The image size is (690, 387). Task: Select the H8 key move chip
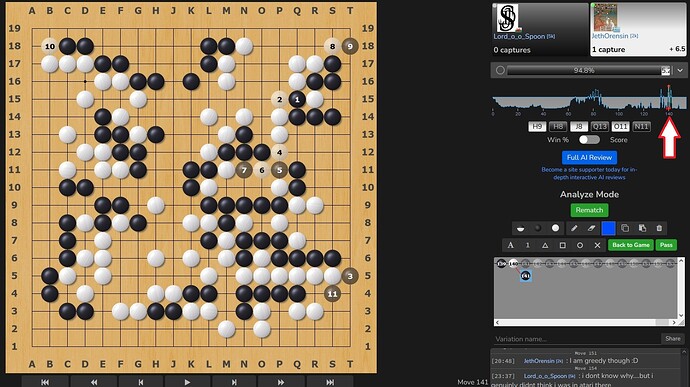(558, 127)
